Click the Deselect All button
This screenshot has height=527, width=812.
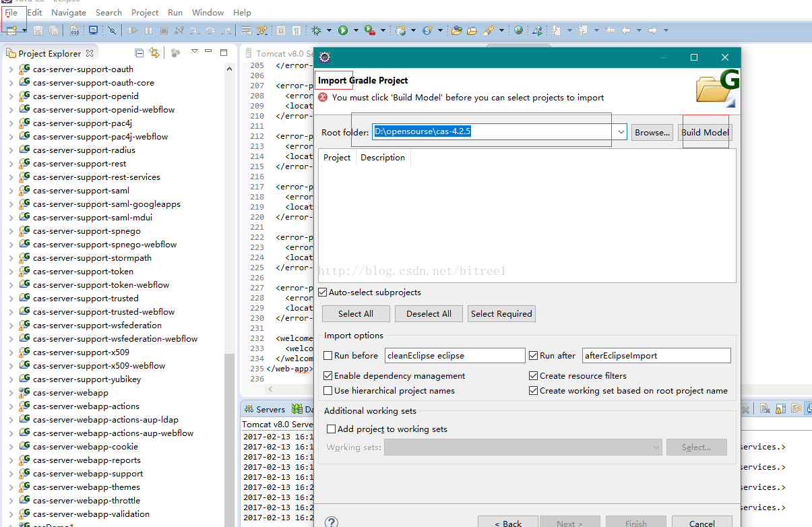point(429,313)
